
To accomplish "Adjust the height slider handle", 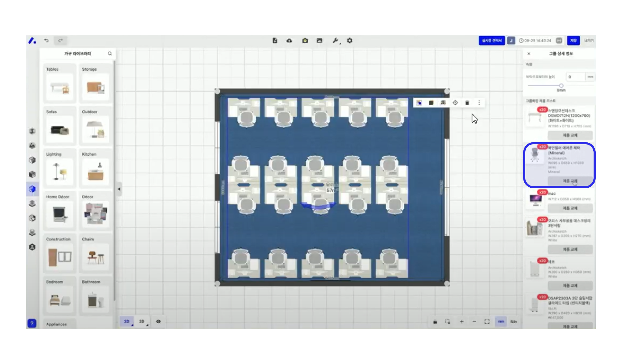I will (561, 86).
